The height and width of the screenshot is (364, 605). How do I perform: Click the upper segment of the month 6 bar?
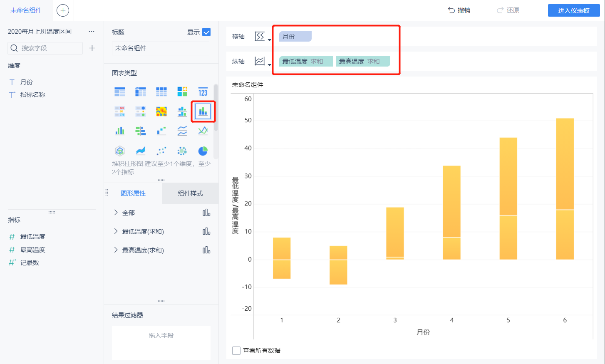565,164
